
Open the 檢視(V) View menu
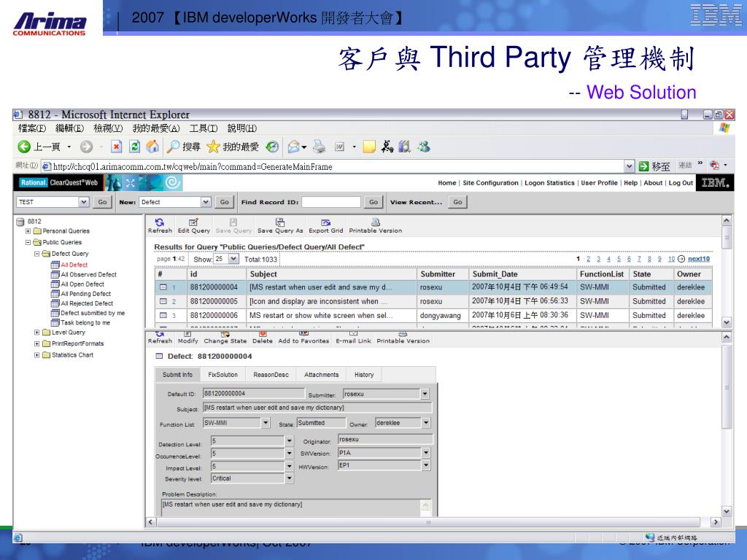click(x=108, y=128)
